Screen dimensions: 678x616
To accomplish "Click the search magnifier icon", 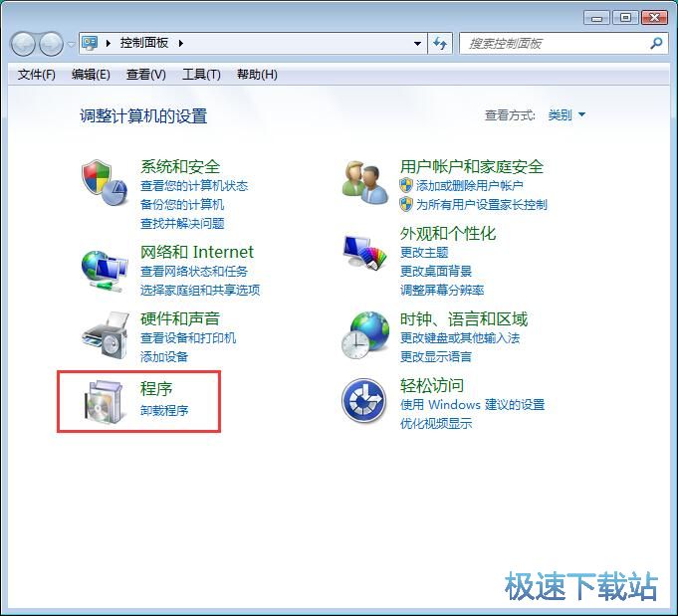I will (656, 43).
